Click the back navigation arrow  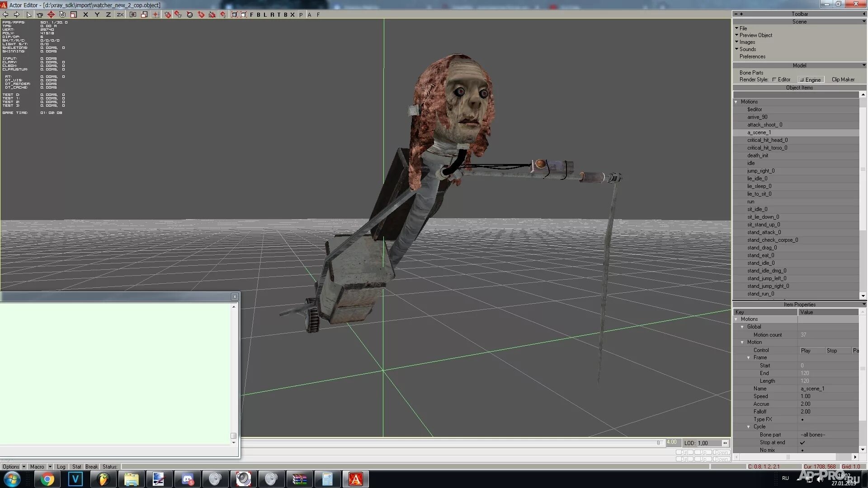[5, 14]
